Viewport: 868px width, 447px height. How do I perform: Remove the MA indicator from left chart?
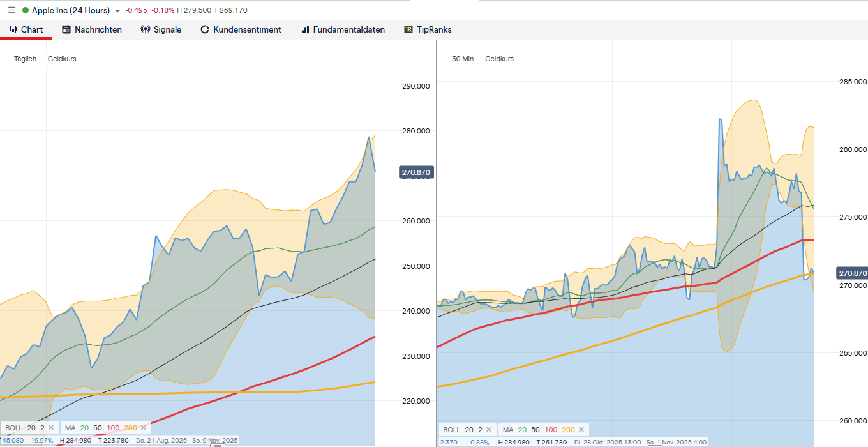click(144, 427)
